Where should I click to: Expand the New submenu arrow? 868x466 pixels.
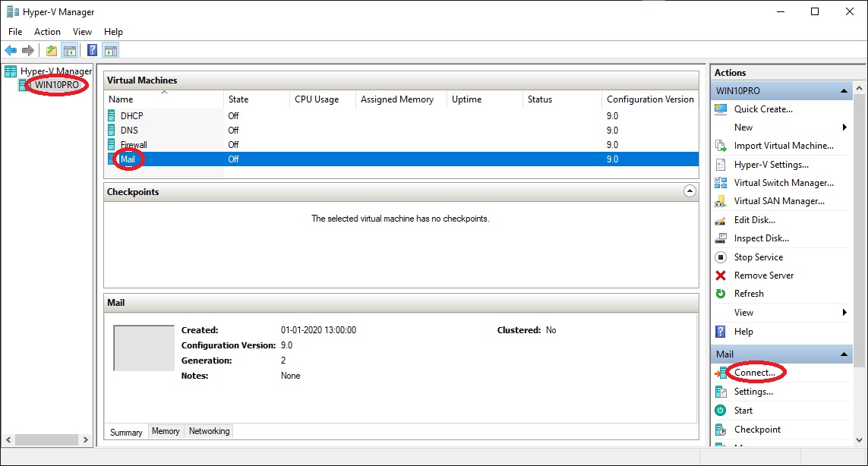coord(844,128)
